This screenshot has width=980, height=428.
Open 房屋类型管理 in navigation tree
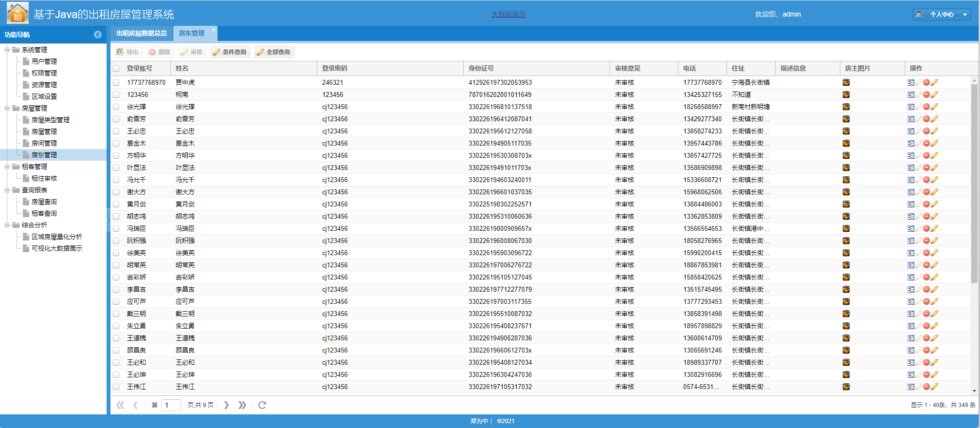pyautogui.click(x=51, y=120)
